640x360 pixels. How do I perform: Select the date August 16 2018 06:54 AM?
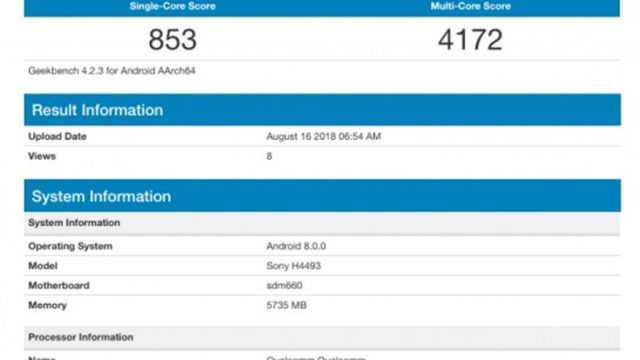pyautogui.click(x=324, y=136)
